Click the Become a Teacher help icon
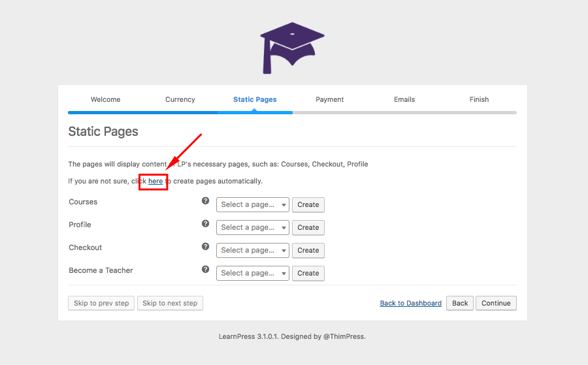The image size is (588, 365). 206,270
